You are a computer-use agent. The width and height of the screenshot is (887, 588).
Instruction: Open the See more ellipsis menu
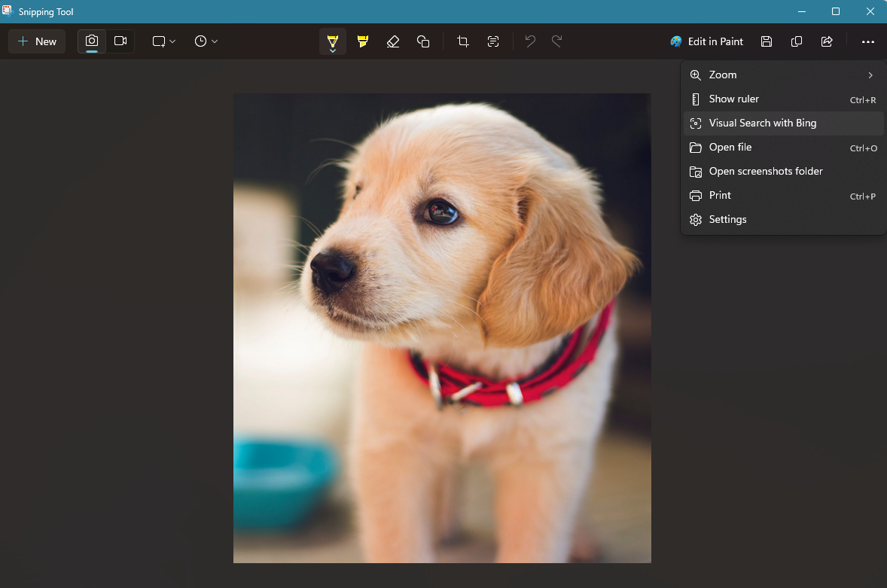(x=868, y=41)
